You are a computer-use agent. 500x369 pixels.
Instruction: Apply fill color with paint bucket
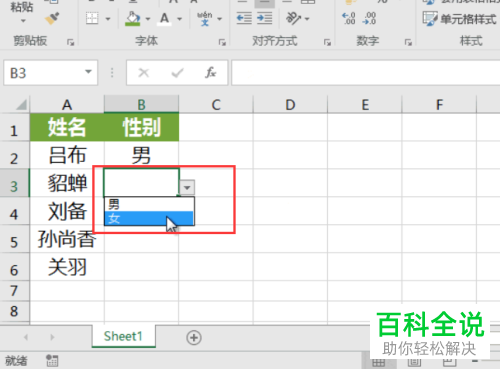[133, 19]
